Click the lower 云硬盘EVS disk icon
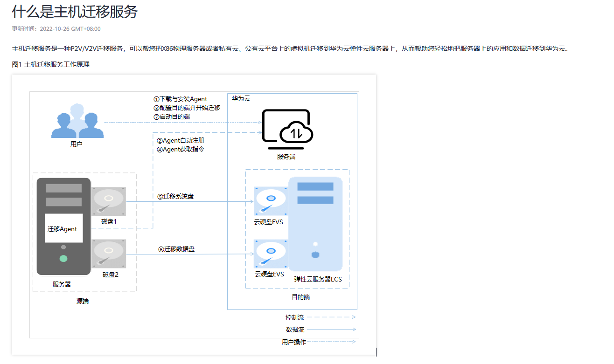 (271, 254)
